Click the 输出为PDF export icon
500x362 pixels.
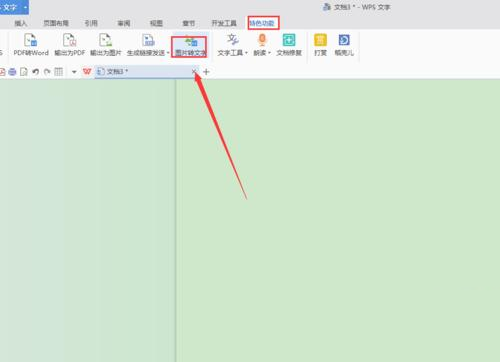tap(70, 40)
